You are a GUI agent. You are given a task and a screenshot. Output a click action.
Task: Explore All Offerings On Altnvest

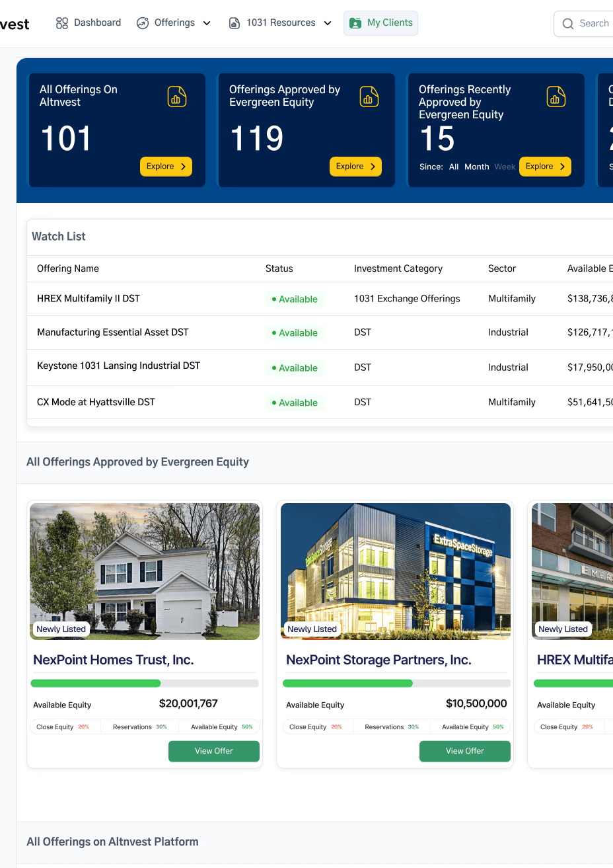(x=166, y=167)
